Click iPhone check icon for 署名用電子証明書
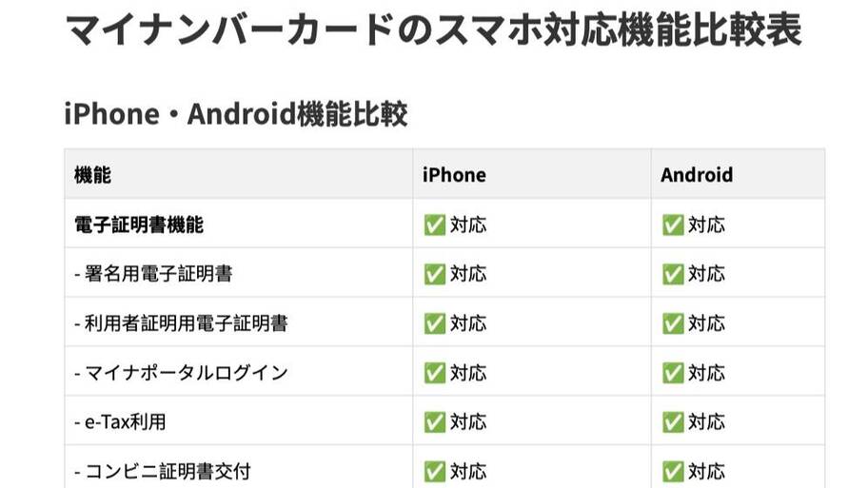The height and width of the screenshot is (488, 868). tap(435, 274)
